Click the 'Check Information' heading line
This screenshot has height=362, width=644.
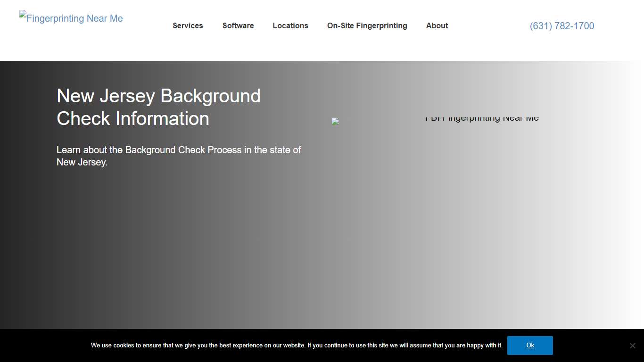[x=133, y=119]
